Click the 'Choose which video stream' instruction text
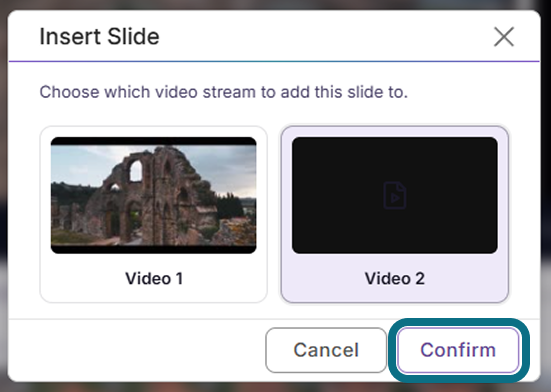 click(223, 92)
